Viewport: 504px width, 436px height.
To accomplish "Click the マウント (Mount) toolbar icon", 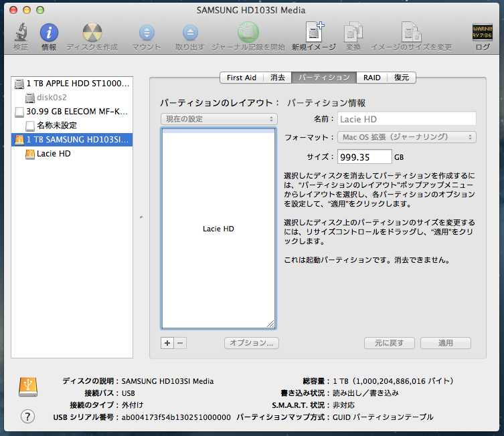I will (x=147, y=33).
